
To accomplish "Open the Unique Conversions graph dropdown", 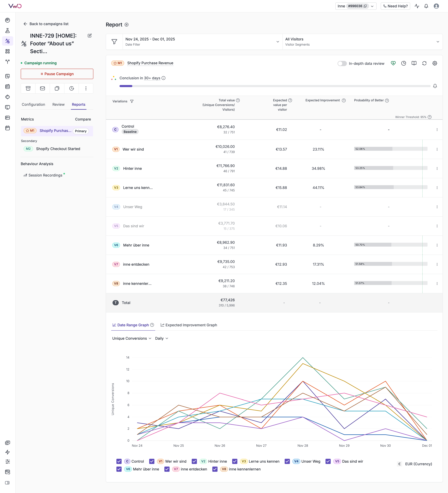I will [132, 338].
